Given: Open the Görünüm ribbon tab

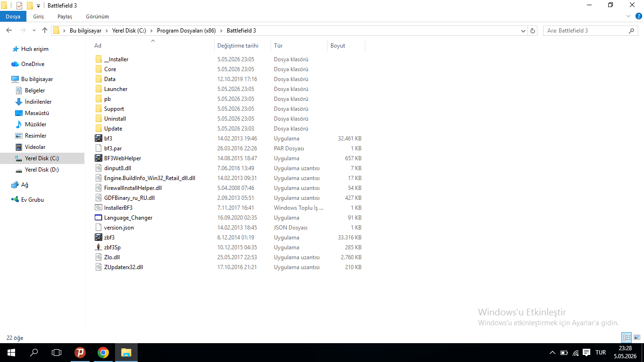Looking at the screenshot, I should click(x=97, y=16).
